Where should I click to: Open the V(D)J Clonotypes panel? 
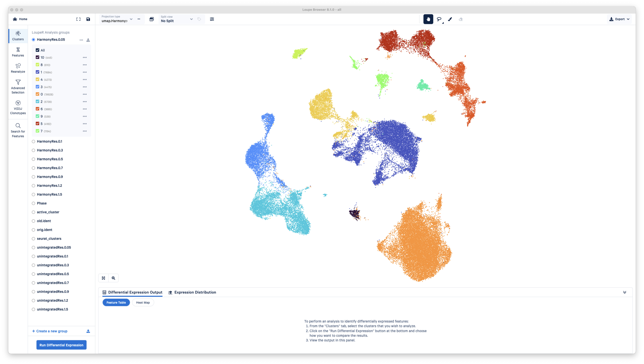pos(18,107)
